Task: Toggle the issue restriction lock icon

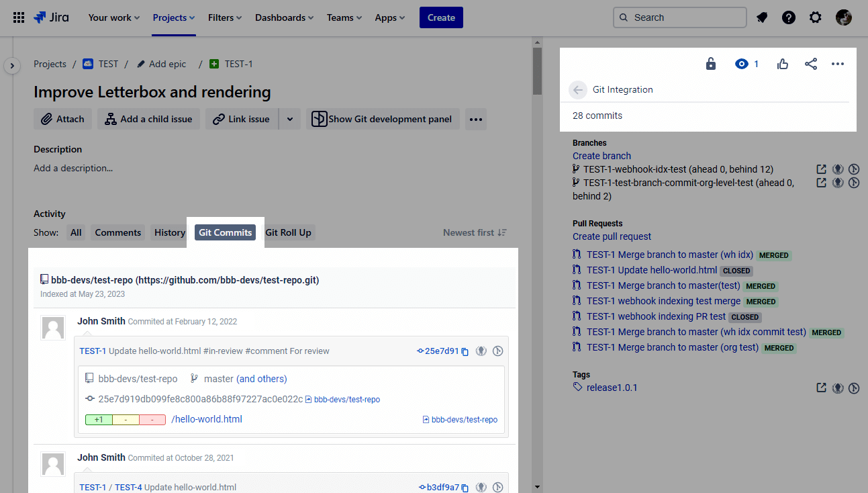Action: pyautogui.click(x=711, y=64)
